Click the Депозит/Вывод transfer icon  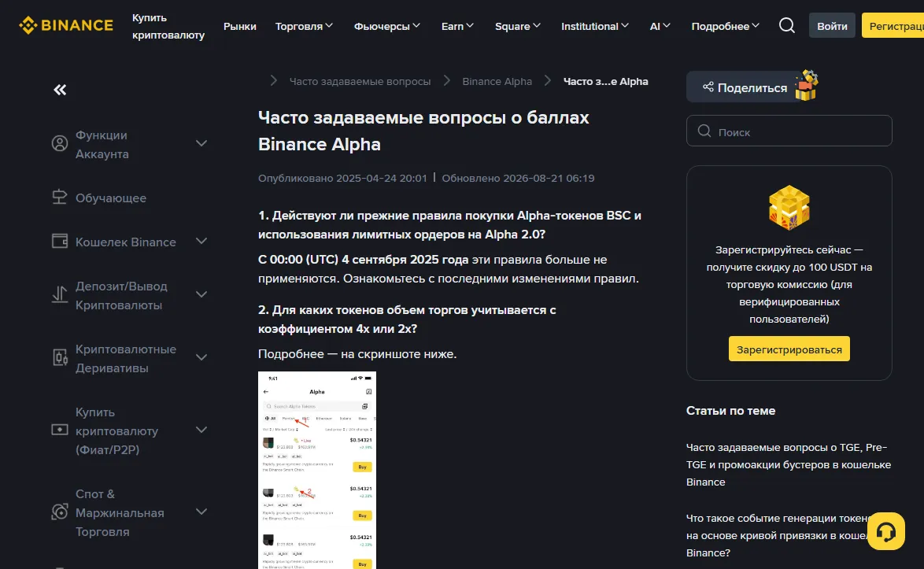(60, 294)
